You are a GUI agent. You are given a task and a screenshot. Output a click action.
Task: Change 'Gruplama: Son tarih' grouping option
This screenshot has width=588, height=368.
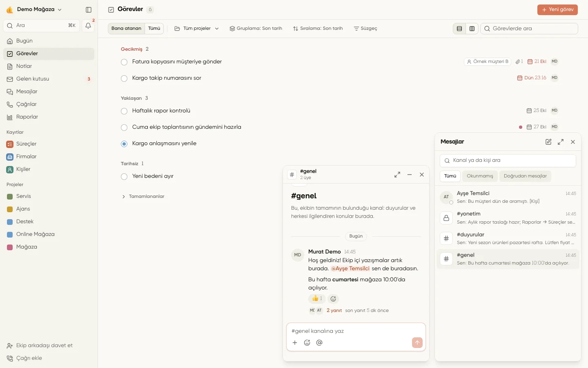(x=256, y=29)
